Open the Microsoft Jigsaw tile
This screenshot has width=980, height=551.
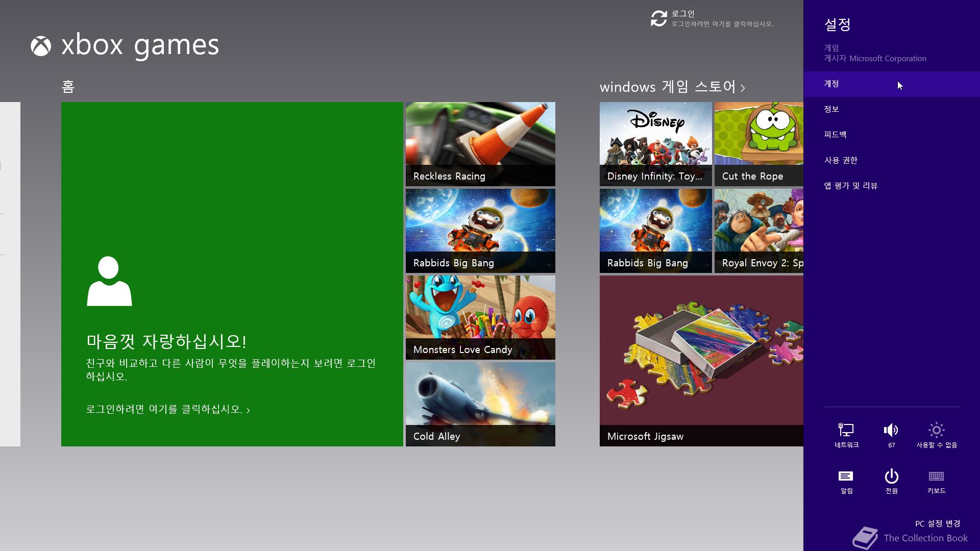[701, 361]
